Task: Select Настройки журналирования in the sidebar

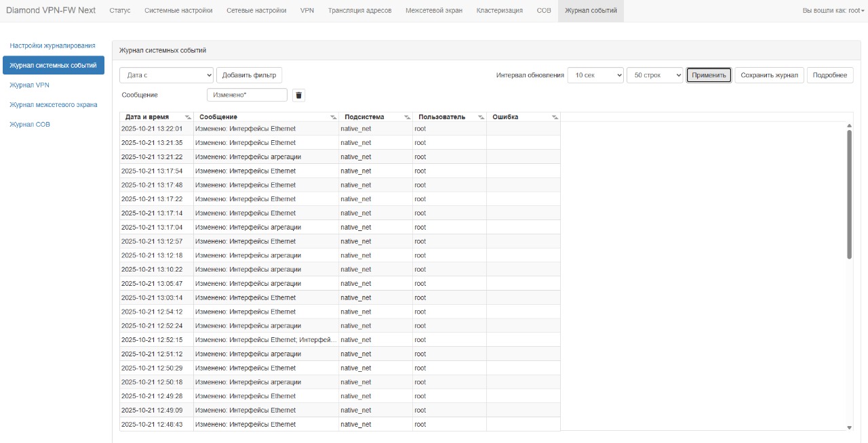Action: 52,45
